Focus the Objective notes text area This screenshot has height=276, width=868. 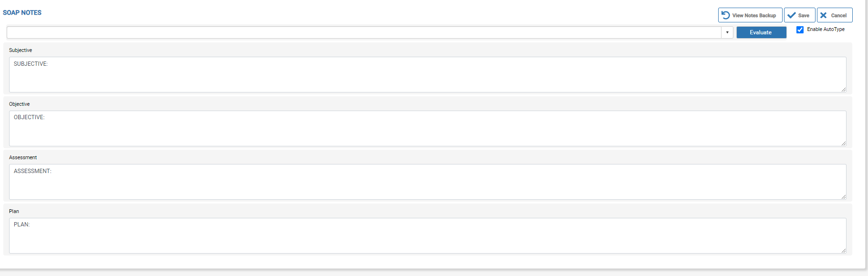(x=427, y=129)
